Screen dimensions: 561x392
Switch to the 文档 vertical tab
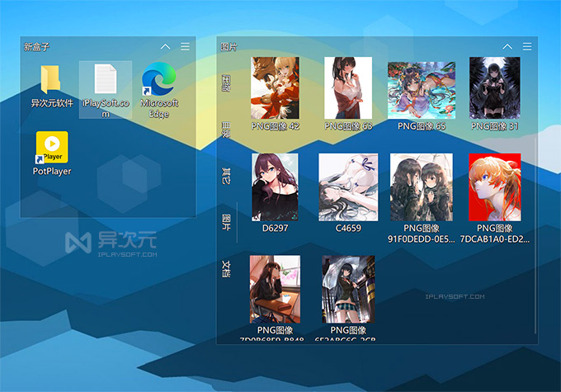[x=226, y=269]
